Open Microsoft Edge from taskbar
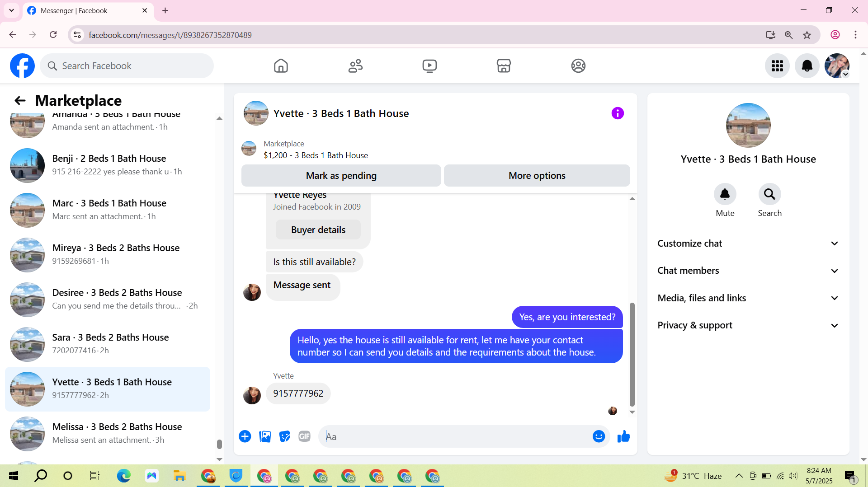 pyautogui.click(x=123, y=476)
